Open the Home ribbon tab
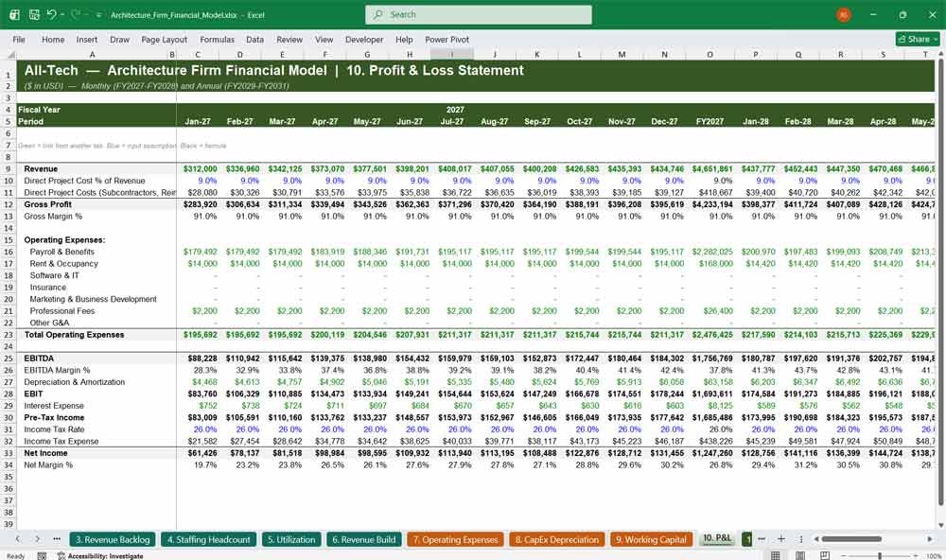This screenshot has height=560, width=946. tap(53, 39)
